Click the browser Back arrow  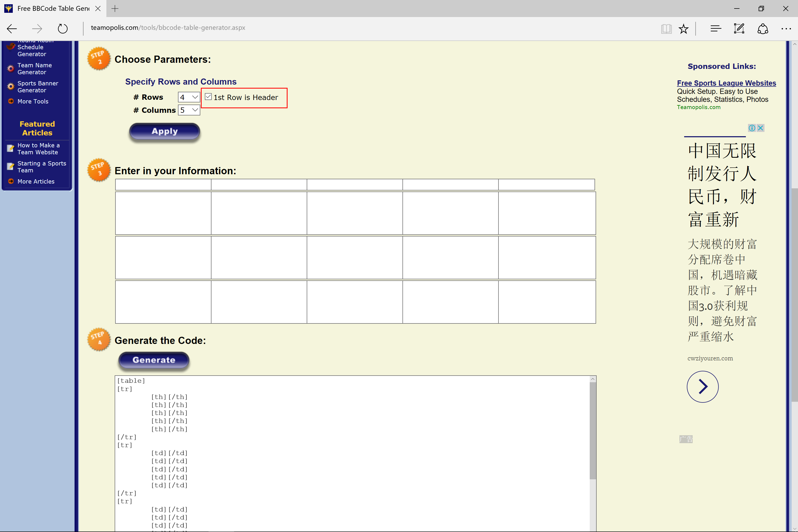pos(12,28)
